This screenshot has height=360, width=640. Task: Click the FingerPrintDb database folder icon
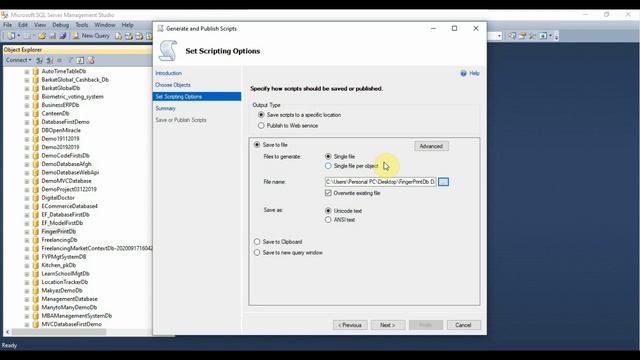[36, 231]
